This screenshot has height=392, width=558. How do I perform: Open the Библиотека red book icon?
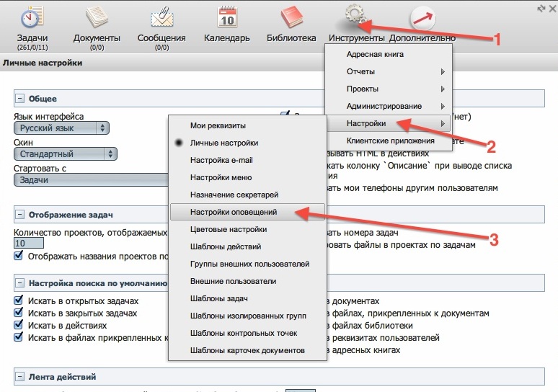[x=291, y=17]
